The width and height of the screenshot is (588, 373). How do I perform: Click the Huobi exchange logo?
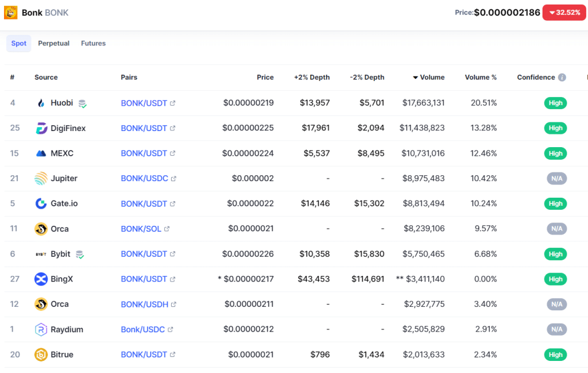point(41,103)
